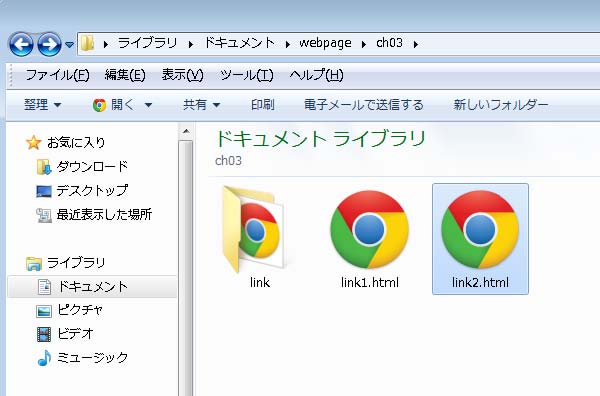The image size is (600, 396).
Task: Click the navigation pane scroll up arrow
Action: (x=186, y=131)
